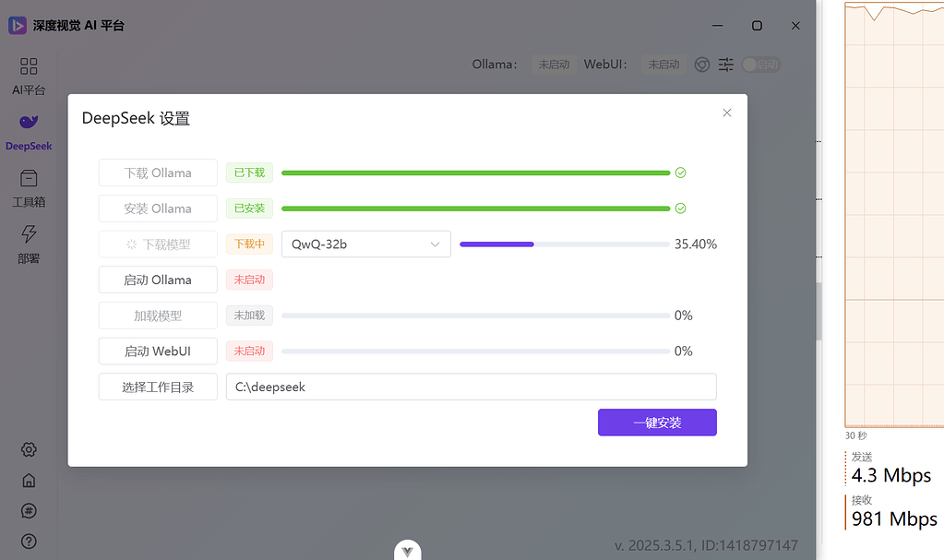944x560 pixels.
Task: Click the 4.3 Mbps send value
Action: point(891,475)
